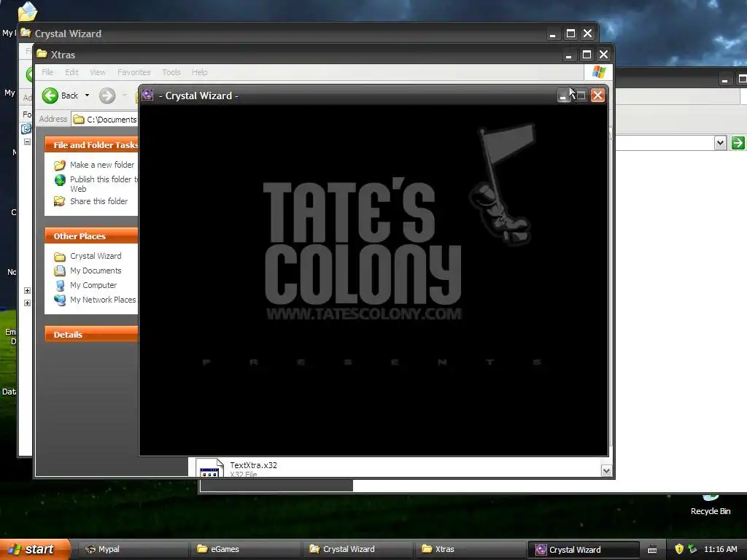
Task: Open the Edit menu in Xtras window
Action: pos(72,72)
